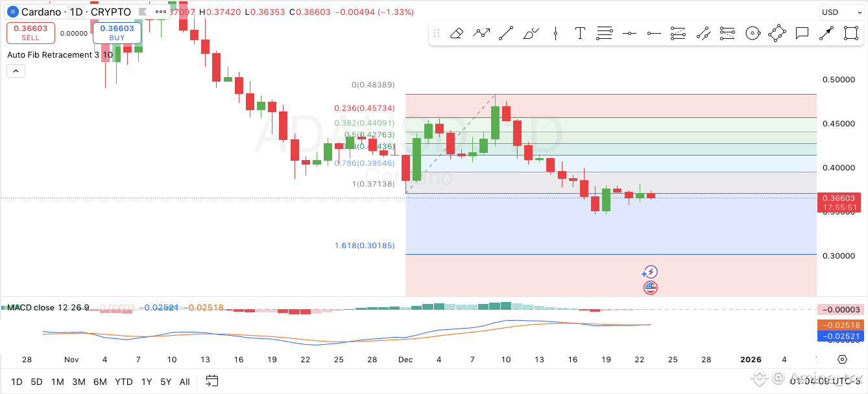Image resolution: width=868 pixels, height=394 pixels.
Task: Choose the Parallel Channel drawing tool
Action: tap(703, 33)
